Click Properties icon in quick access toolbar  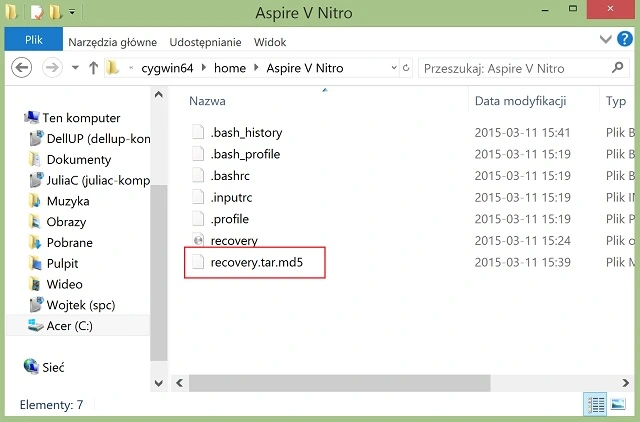(x=37, y=13)
